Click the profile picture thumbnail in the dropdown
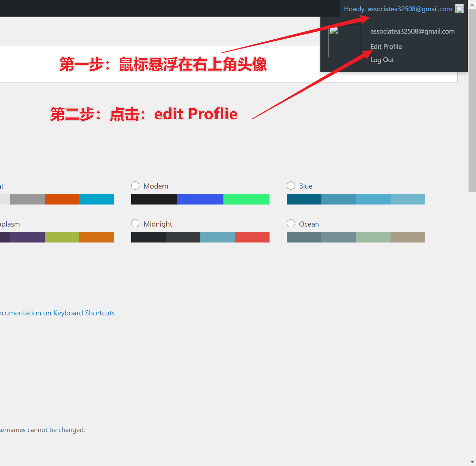Viewport: 476px width, 466px height. tap(344, 40)
